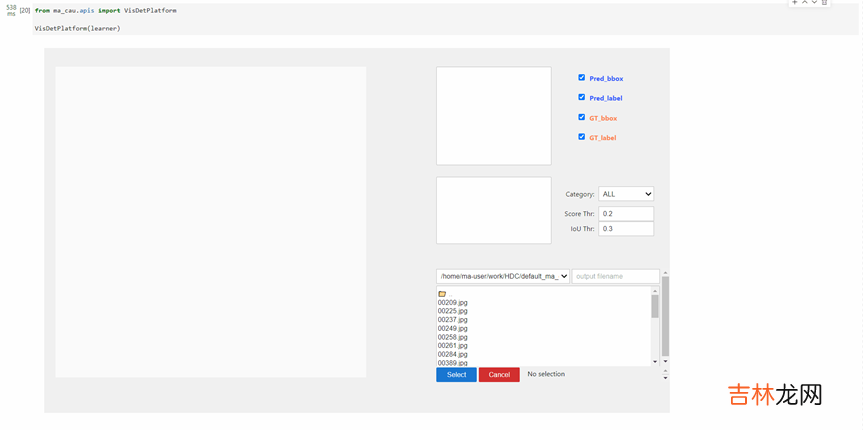Click the file list scroll down arrow
Screen dimensions: 863x430
pyautogui.click(x=655, y=361)
